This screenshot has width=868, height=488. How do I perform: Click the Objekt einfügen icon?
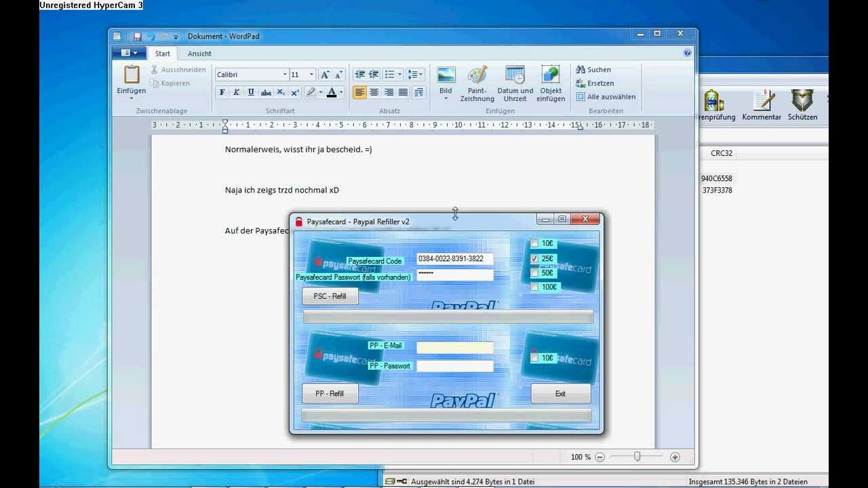point(551,75)
